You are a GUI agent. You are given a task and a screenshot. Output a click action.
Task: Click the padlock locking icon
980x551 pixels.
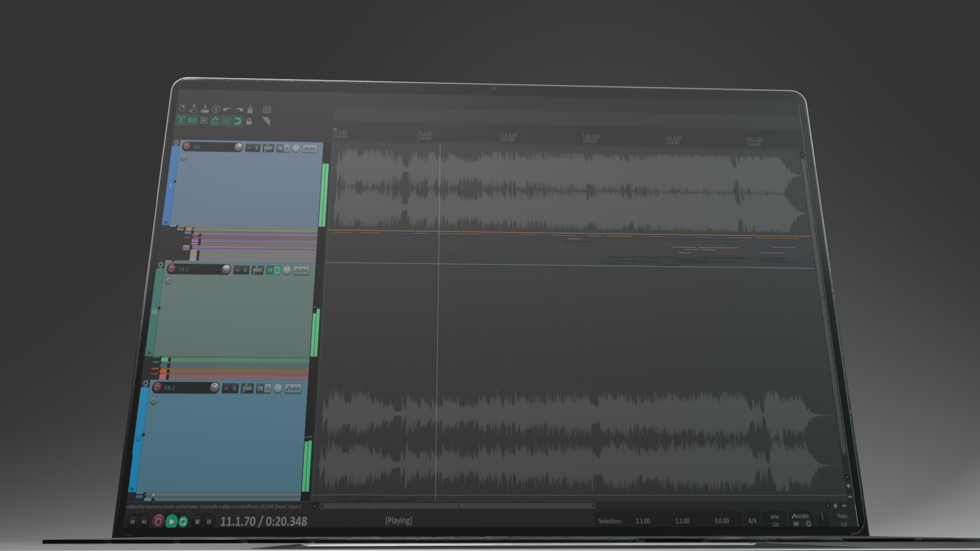click(249, 121)
